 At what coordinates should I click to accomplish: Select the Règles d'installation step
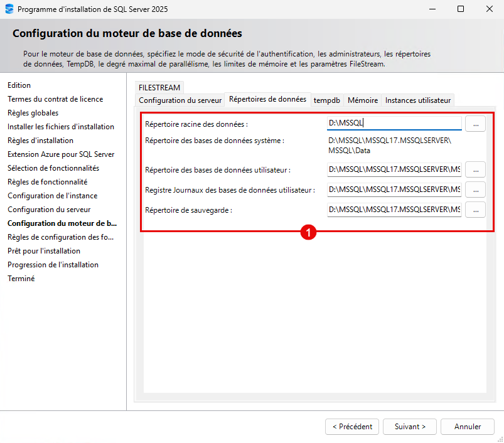pyautogui.click(x=41, y=141)
